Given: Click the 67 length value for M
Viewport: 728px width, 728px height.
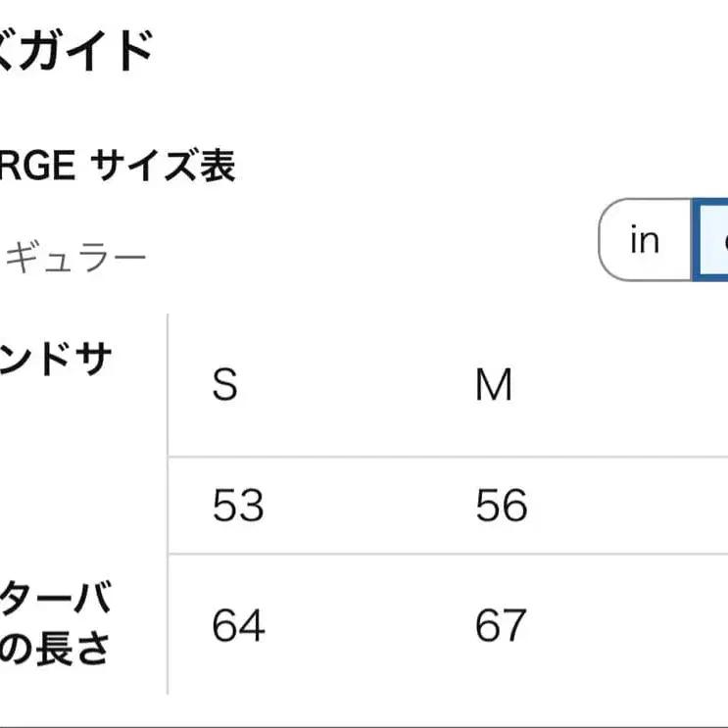Looking at the screenshot, I should click(x=501, y=625).
